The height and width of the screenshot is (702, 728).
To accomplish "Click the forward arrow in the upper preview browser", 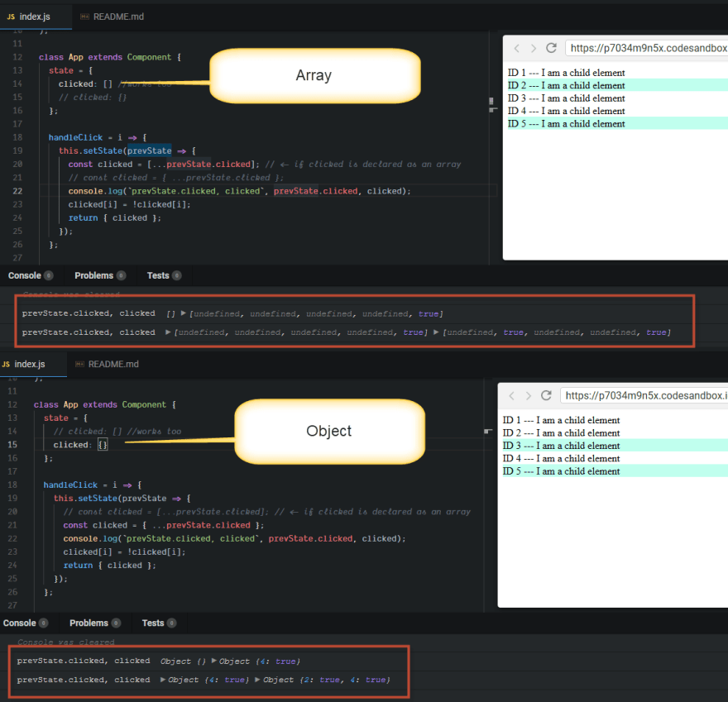I will (x=534, y=48).
